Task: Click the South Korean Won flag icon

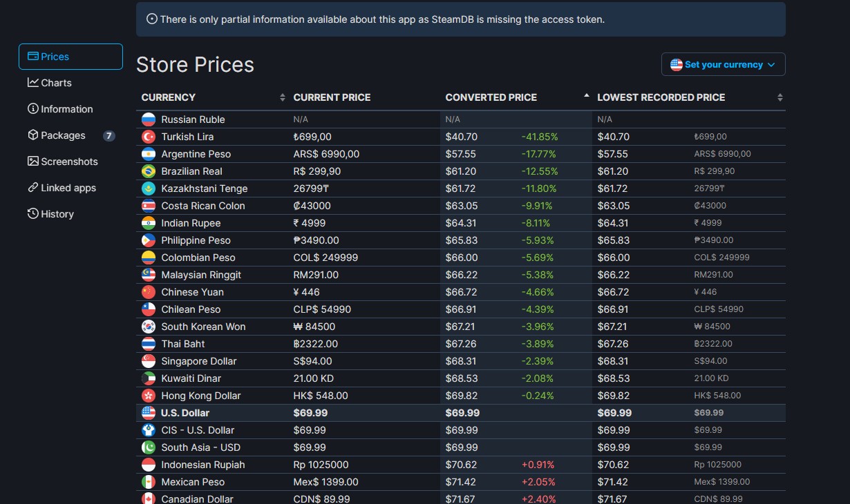Action: [149, 327]
